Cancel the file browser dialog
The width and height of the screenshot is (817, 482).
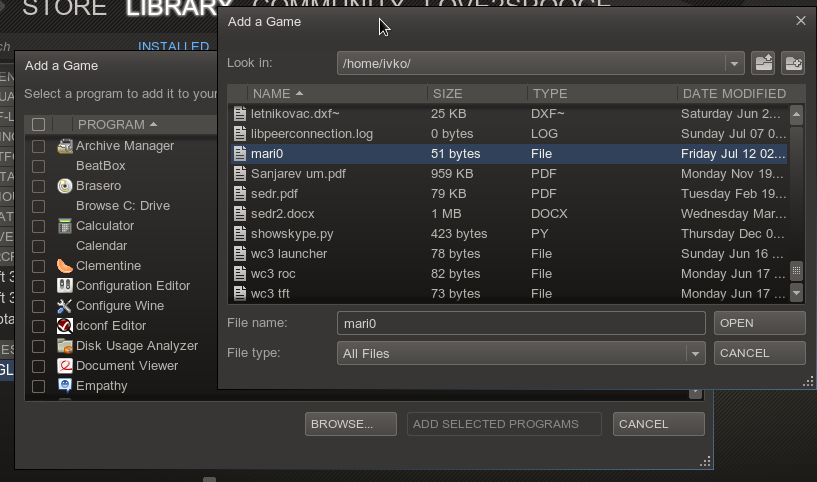(760, 353)
